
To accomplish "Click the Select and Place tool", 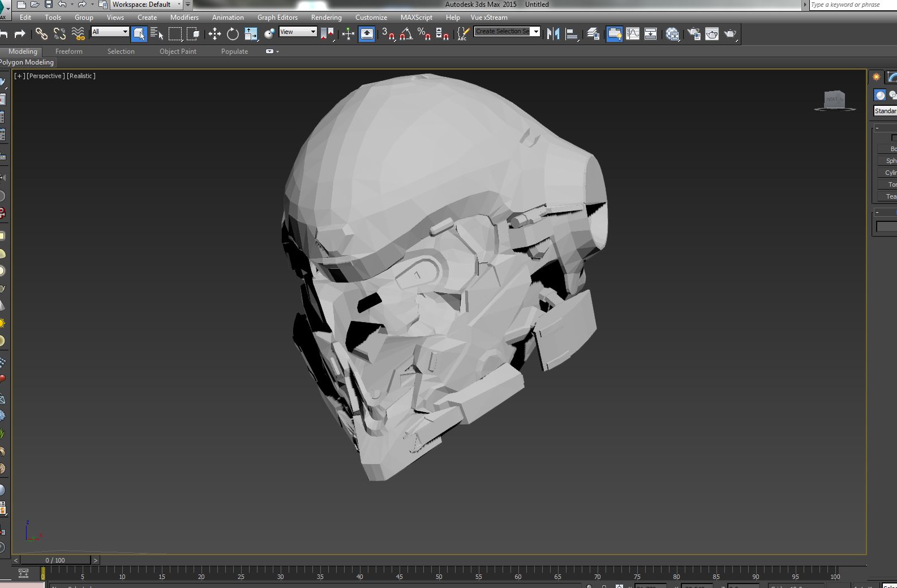I will [x=269, y=34].
